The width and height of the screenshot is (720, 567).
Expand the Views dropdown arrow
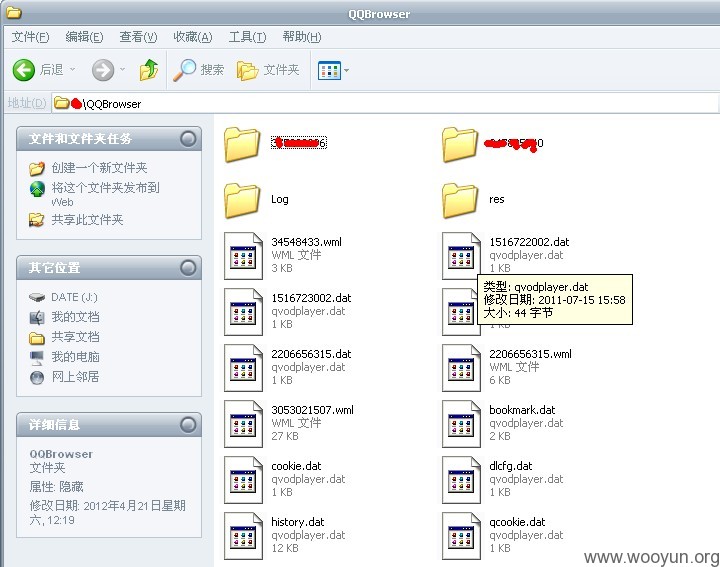[346, 70]
